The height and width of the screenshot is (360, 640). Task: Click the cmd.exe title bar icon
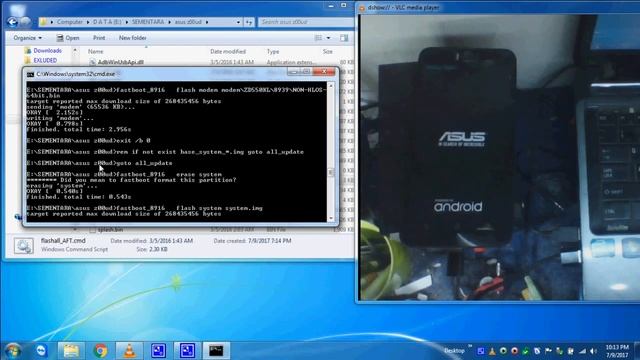(30, 74)
